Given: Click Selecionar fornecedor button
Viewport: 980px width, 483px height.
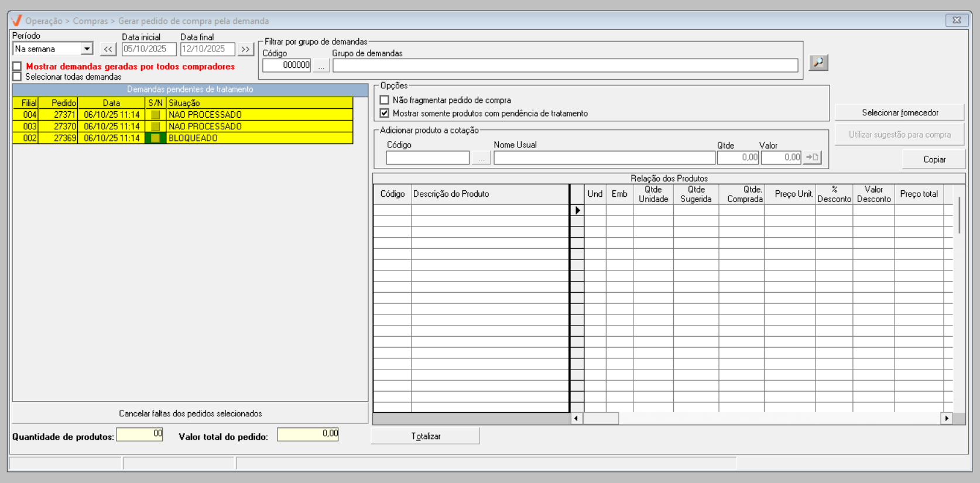Looking at the screenshot, I should 899,112.
